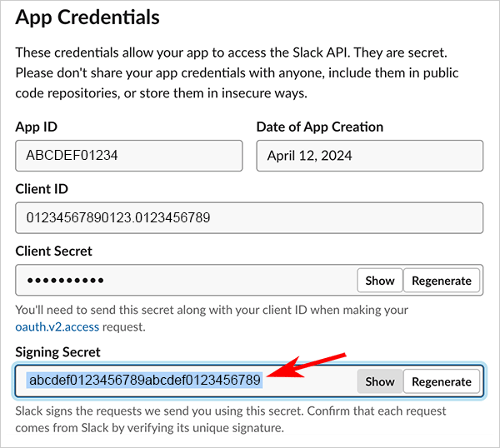The width and height of the screenshot is (500, 448).
Task: Click the App ID field containing ABCDEF01234
Action: [x=128, y=156]
